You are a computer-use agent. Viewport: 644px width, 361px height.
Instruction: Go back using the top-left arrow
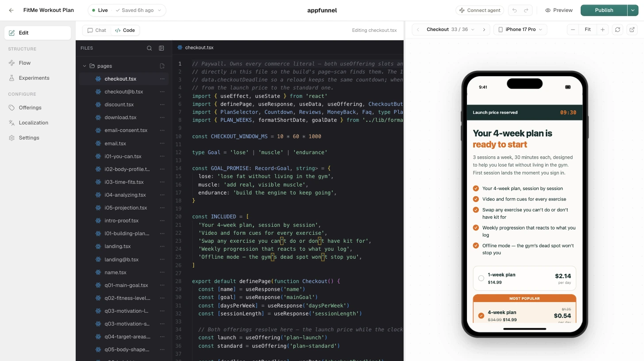(x=11, y=10)
